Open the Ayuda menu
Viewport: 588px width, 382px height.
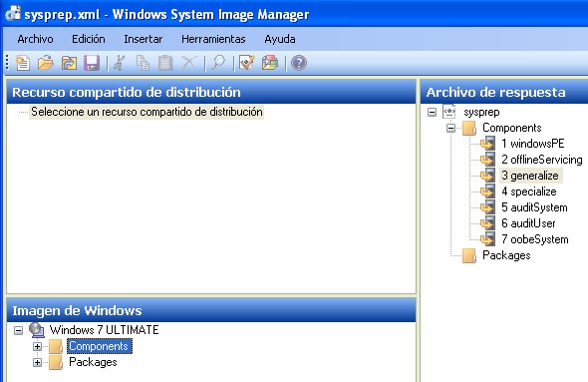280,39
